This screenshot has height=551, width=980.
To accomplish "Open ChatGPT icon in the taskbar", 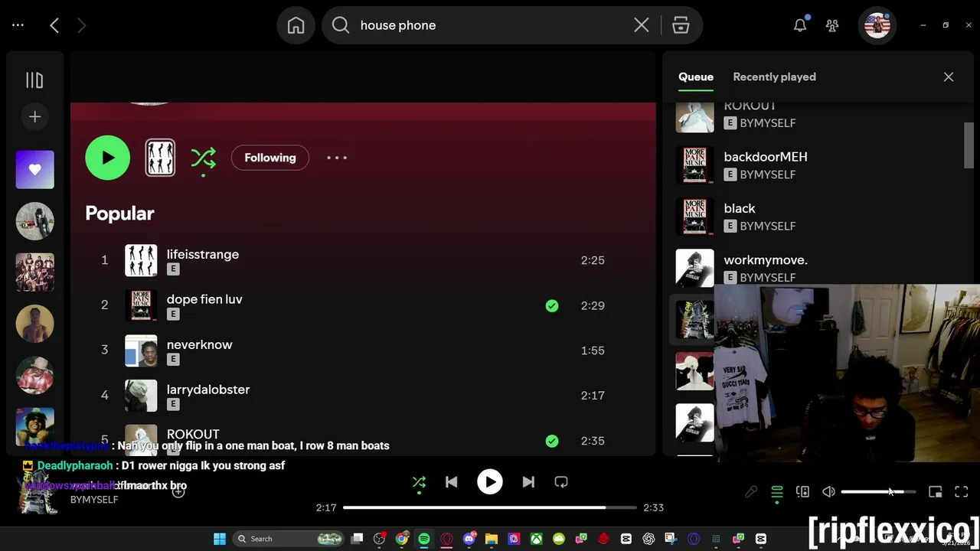I will coord(649,539).
